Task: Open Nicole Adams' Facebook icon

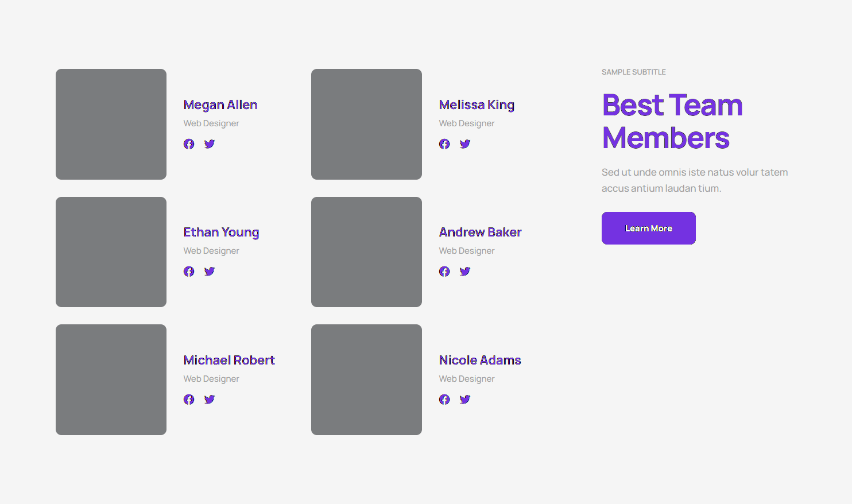Action: coord(444,400)
